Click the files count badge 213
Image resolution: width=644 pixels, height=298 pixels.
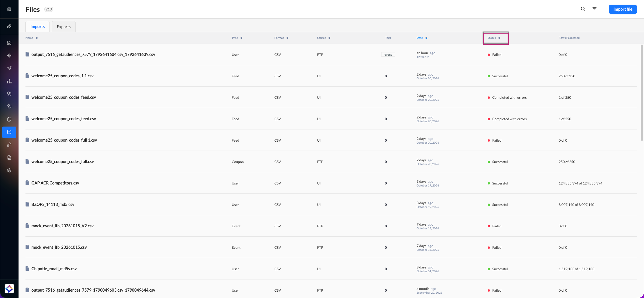49,9
